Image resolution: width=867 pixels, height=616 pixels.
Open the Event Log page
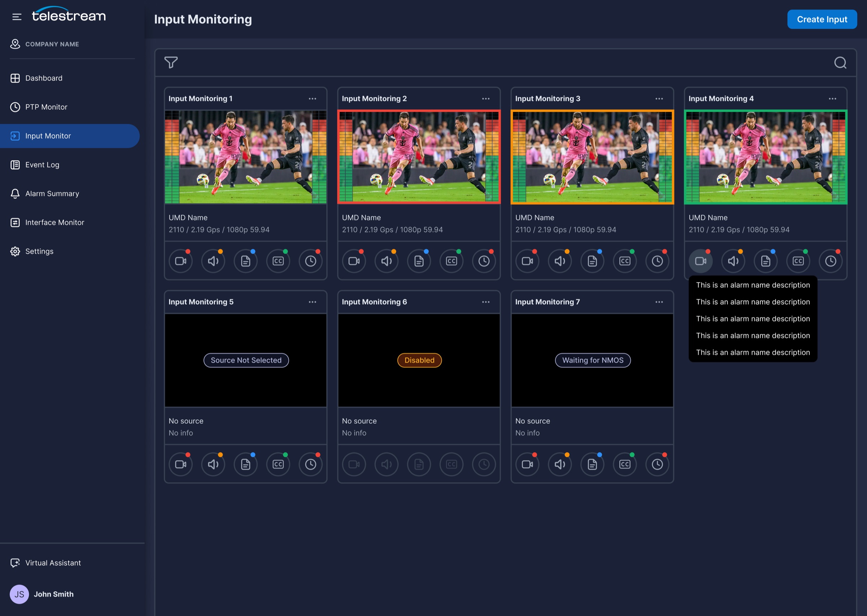(70, 165)
